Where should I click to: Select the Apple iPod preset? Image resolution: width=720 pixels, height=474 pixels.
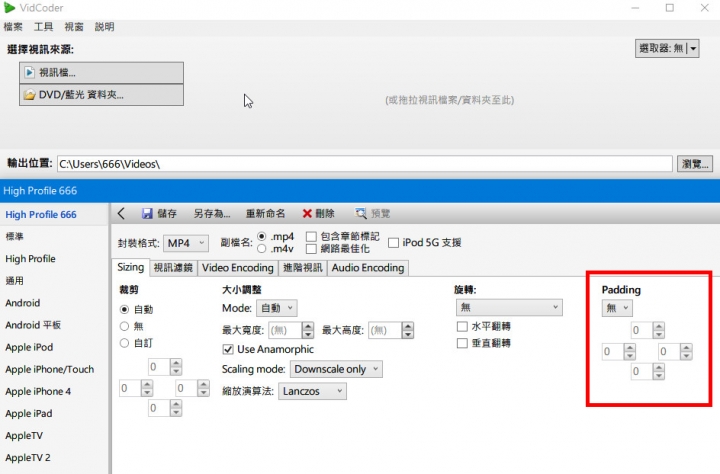55,347
